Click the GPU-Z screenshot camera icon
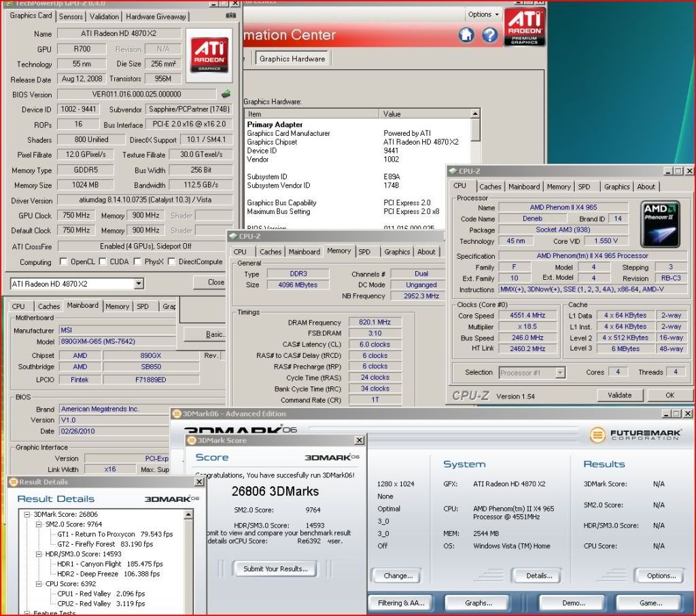This screenshot has width=696, height=616. pos(231,15)
